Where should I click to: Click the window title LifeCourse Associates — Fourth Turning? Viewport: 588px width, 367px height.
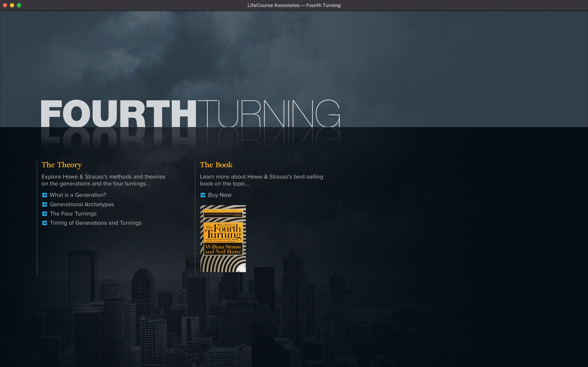point(294,5)
